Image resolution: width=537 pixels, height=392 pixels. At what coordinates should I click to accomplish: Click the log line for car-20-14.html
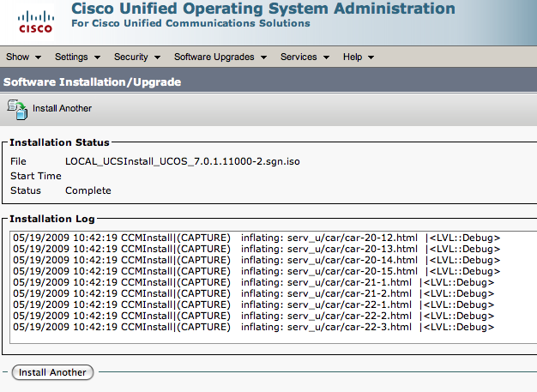256,260
